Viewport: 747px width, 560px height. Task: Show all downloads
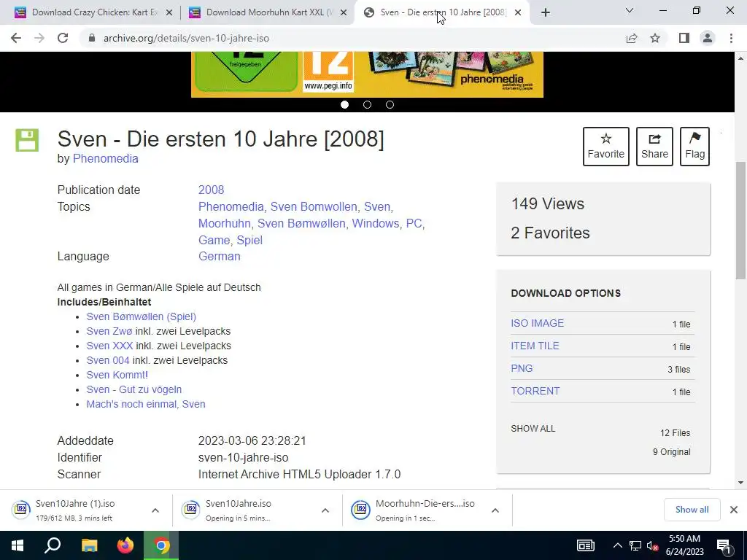[x=692, y=510]
